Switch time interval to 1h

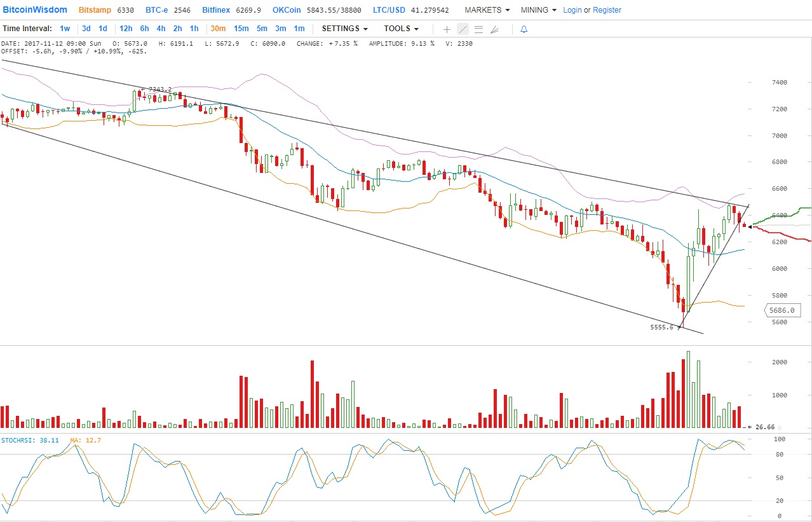click(x=194, y=29)
